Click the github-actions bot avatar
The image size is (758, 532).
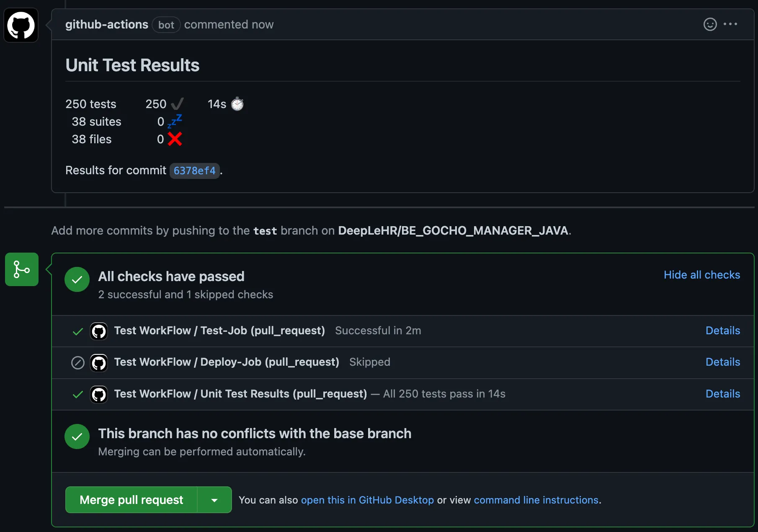(x=21, y=25)
